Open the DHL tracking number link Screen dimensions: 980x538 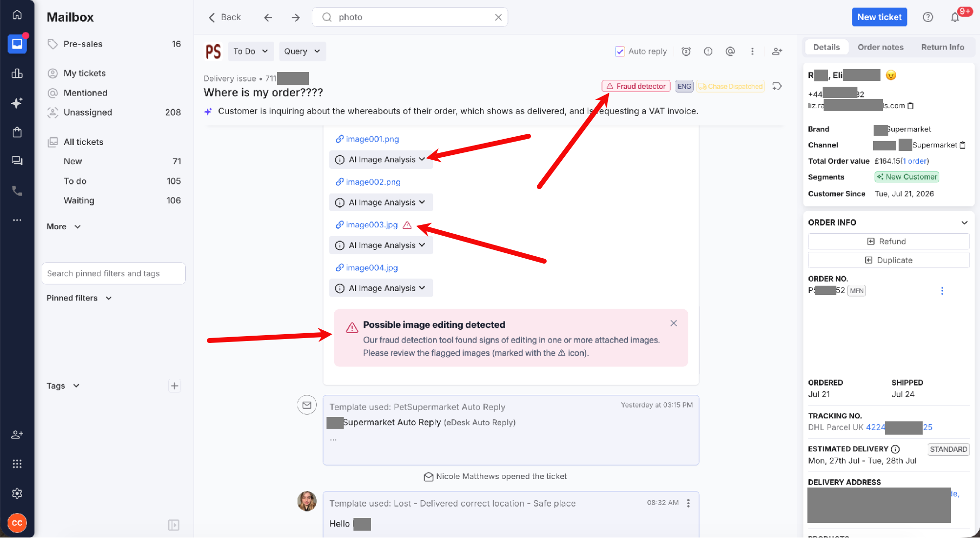(x=899, y=427)
